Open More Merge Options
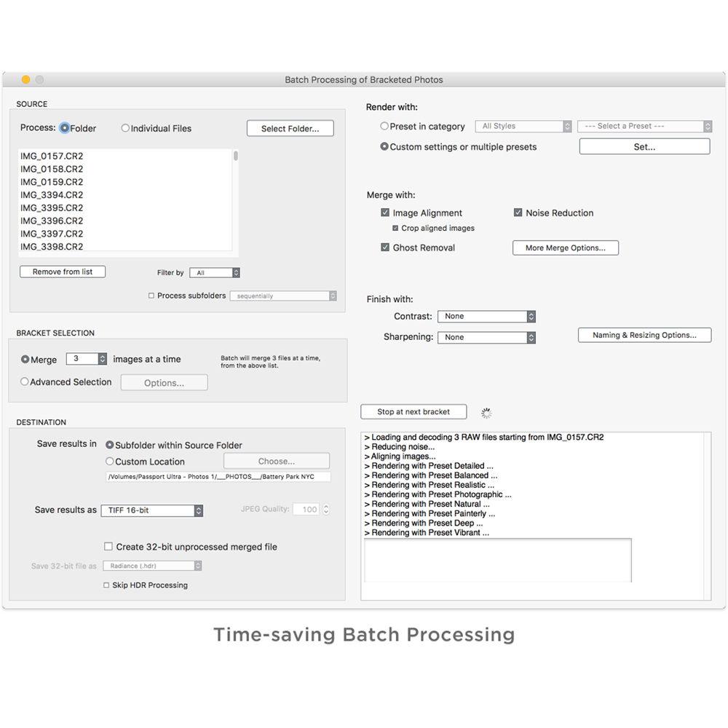 tap(565, 248)
